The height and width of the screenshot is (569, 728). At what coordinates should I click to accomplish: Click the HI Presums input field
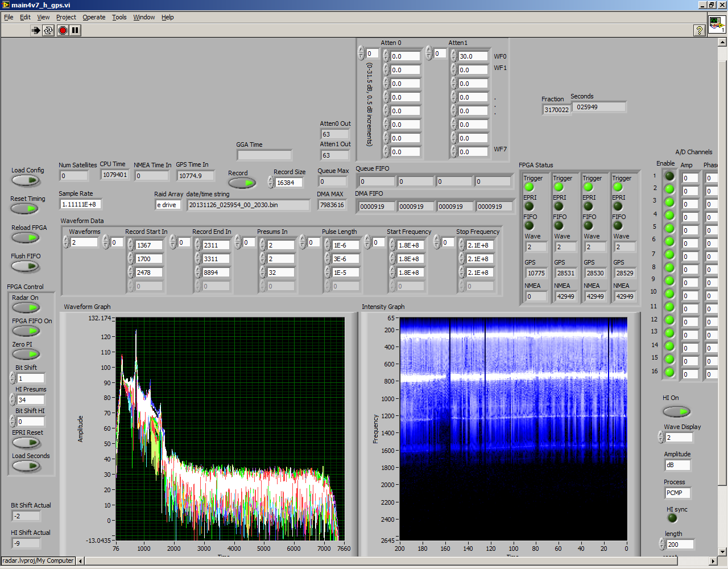click(x=30, y=400)
